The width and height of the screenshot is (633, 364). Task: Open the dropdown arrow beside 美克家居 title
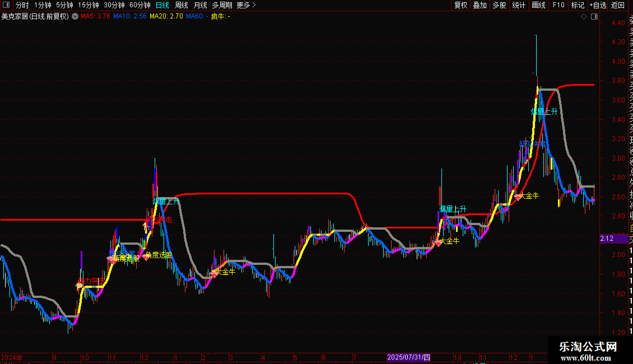[75, 16]
